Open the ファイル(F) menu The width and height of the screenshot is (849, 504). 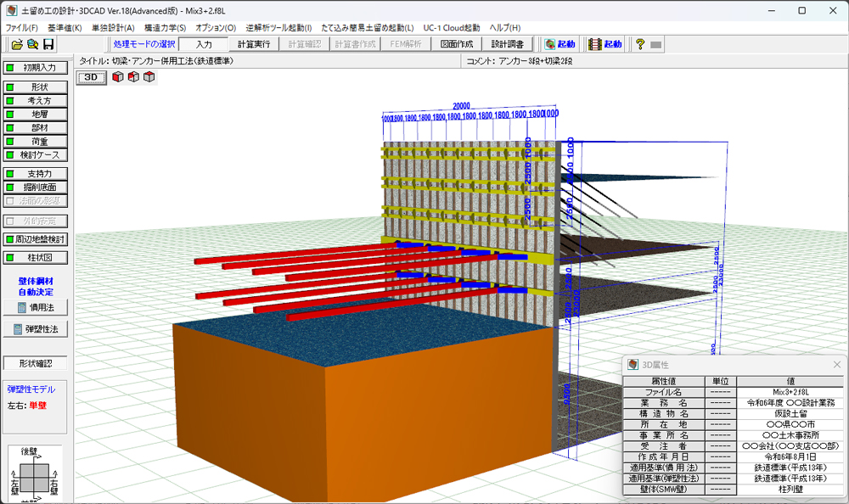click(x=23, y=28)
